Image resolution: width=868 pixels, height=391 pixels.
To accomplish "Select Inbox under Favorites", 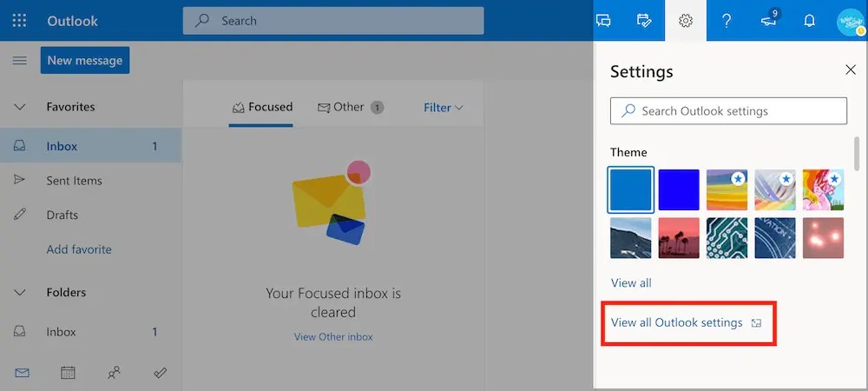I will click(90, 146).
